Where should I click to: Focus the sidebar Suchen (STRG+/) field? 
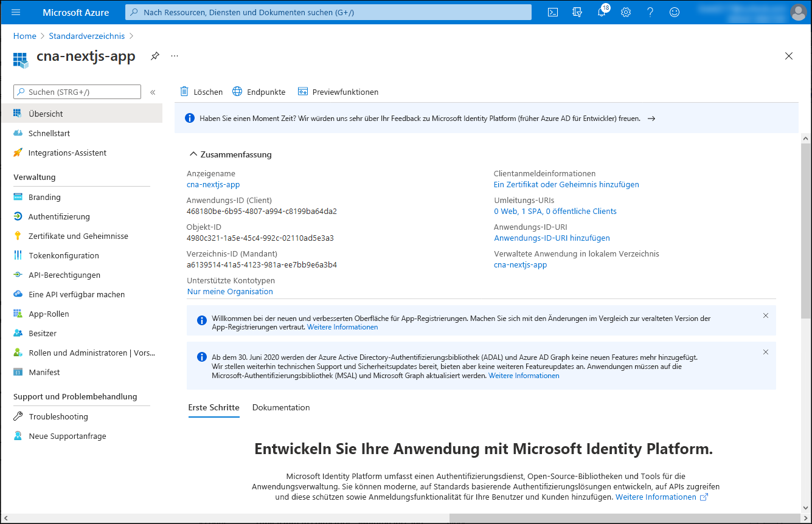click(77, 92)
